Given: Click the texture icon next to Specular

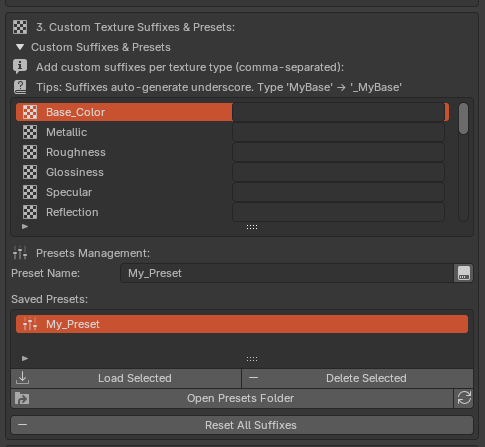Looking at the screenshot, I should coord(30,192).
